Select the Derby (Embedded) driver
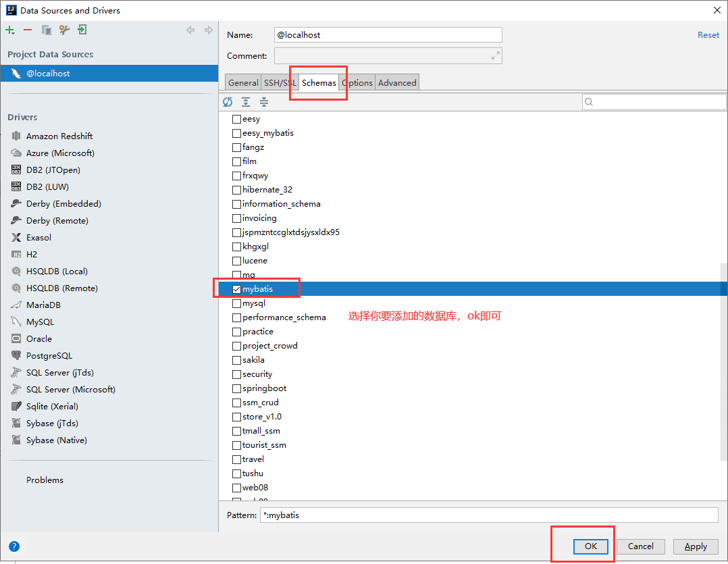Screen dimensions: 728x564 pyautogui.click(x=63, y=203)
